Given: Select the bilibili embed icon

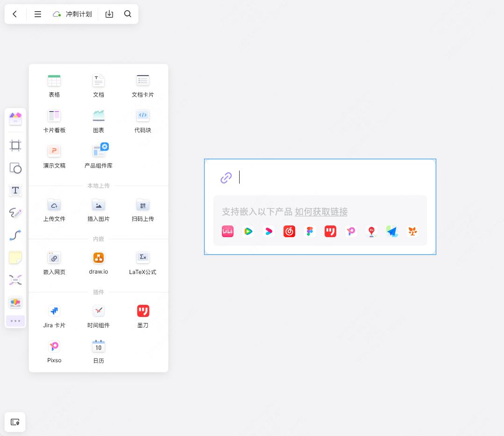Looking at the screenshot, I should [227, 231].
